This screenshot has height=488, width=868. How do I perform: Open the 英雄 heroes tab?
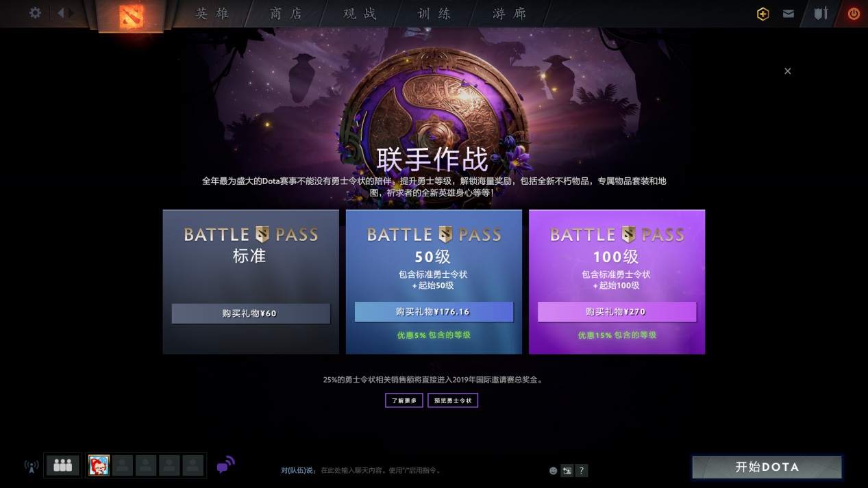(212, 14)
